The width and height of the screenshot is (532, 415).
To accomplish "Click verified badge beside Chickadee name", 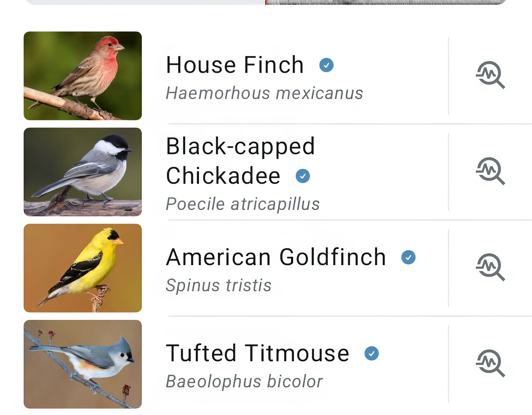I will click(303, 176).
